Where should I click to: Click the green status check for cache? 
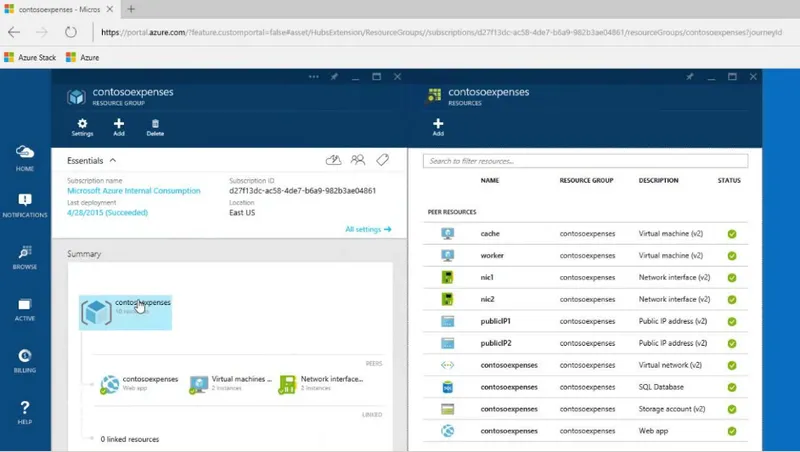pos(732,234)
